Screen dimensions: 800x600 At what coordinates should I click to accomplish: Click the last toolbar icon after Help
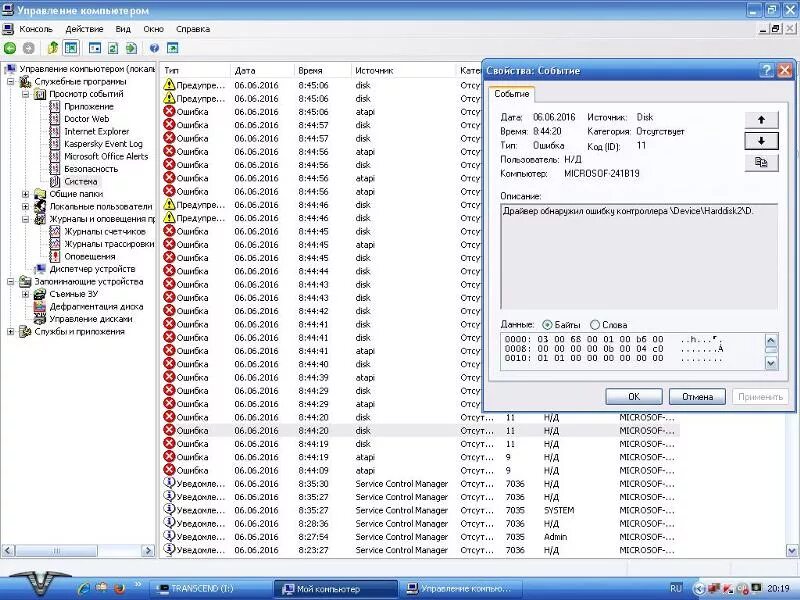point(172,48)
